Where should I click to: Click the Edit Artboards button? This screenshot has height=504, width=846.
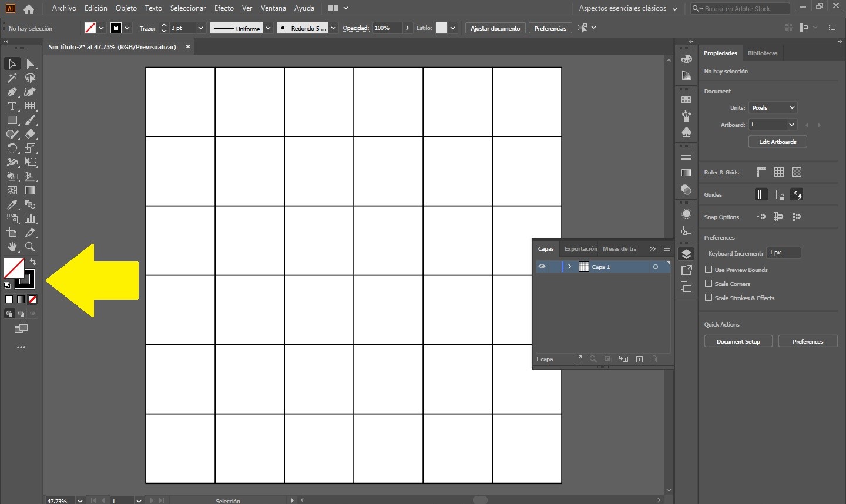tap(778, 142)
